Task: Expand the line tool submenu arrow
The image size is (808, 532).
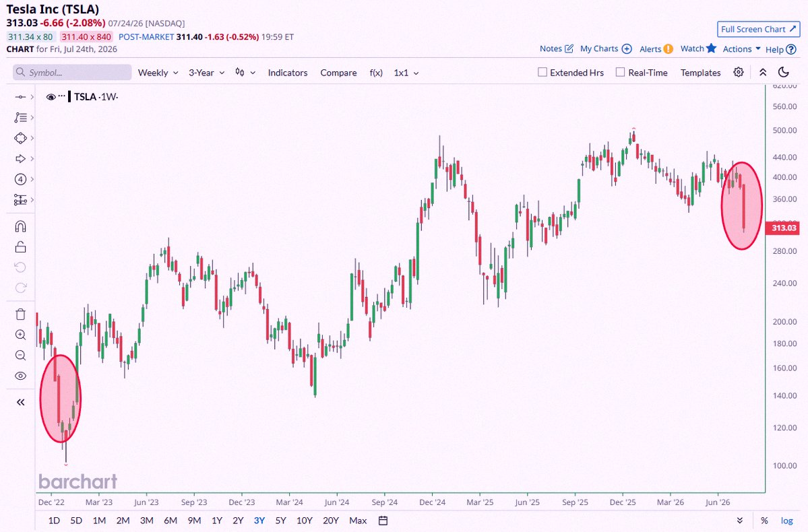Action: coord(32,97)
